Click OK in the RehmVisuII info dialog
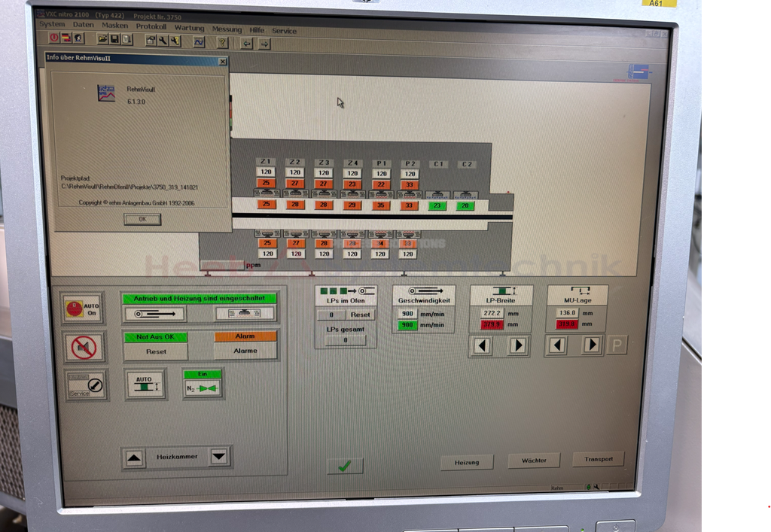 click(142, 220)
